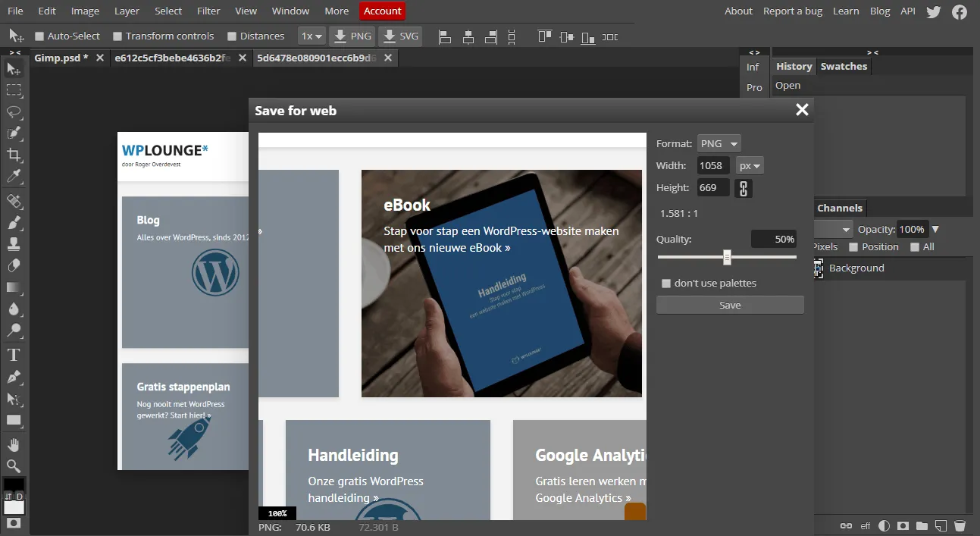Open the Opacity arrow dropdown
This screenshot has width=980, height=536.
[x=935, y=229]
